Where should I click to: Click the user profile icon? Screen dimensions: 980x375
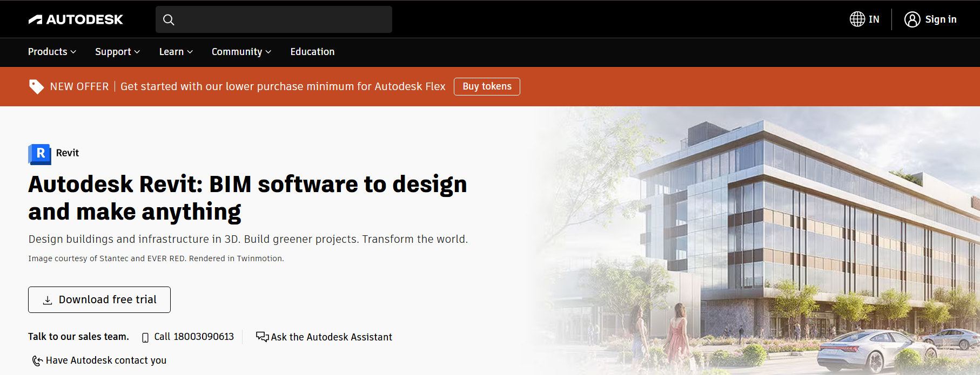coord(912,19)
